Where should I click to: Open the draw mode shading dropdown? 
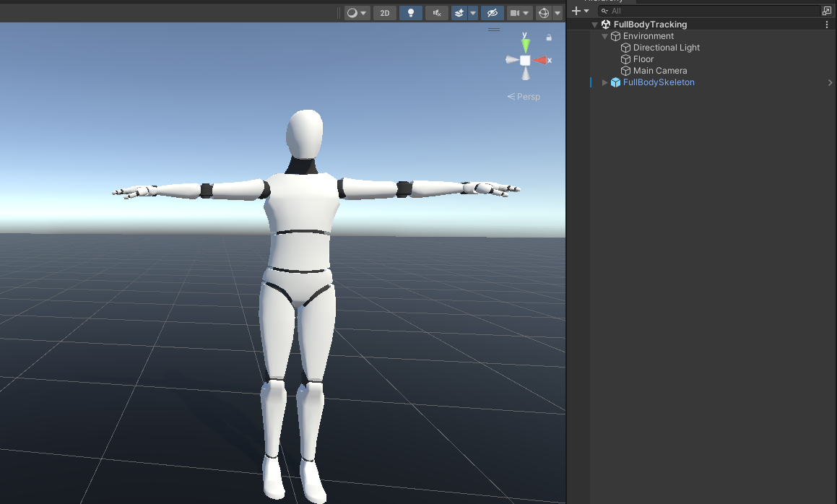point(356,13)
